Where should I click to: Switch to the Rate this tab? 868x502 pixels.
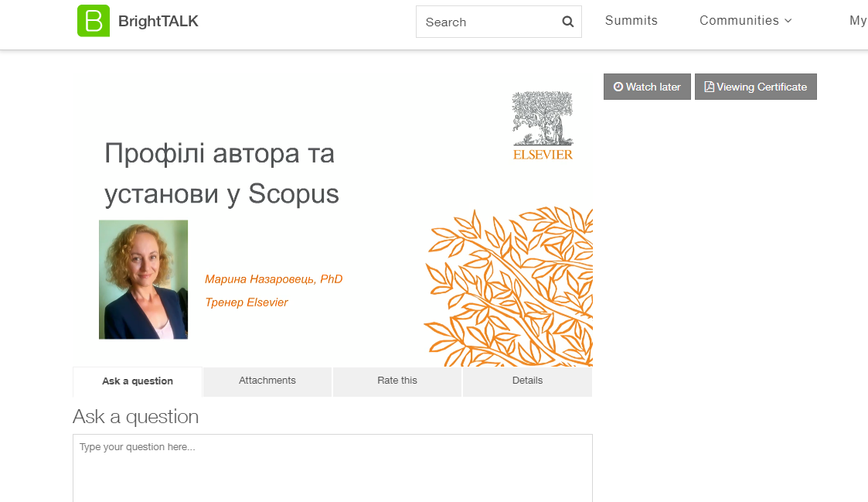pos(397,381)
